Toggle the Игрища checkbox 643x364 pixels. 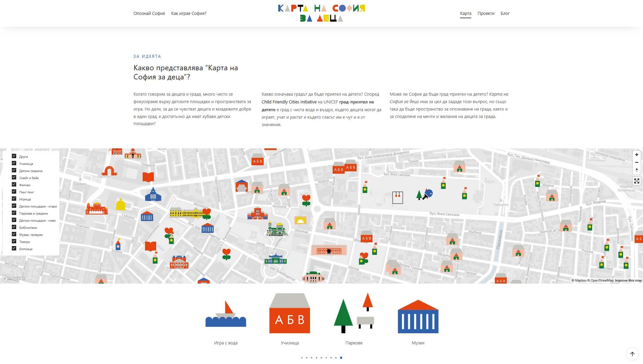pos(14,199)
